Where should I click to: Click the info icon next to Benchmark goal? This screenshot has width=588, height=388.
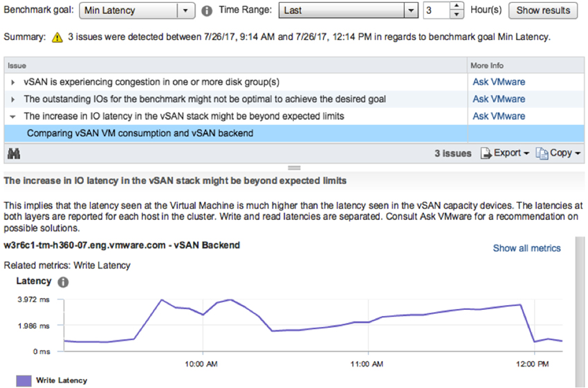[x=207, y=11]
